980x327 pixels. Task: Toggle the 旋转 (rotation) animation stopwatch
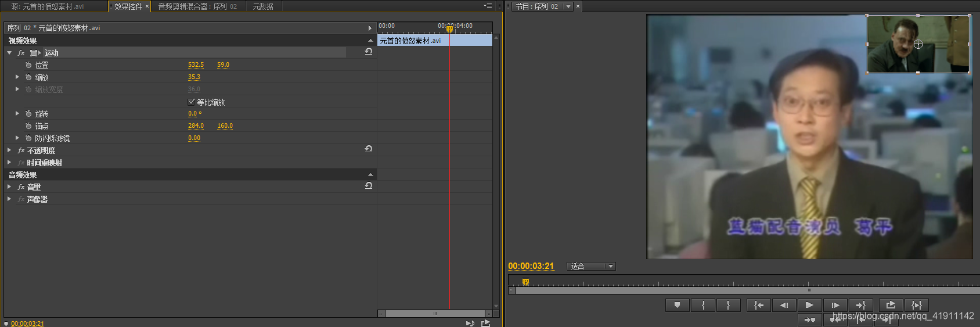click(28, 114)
